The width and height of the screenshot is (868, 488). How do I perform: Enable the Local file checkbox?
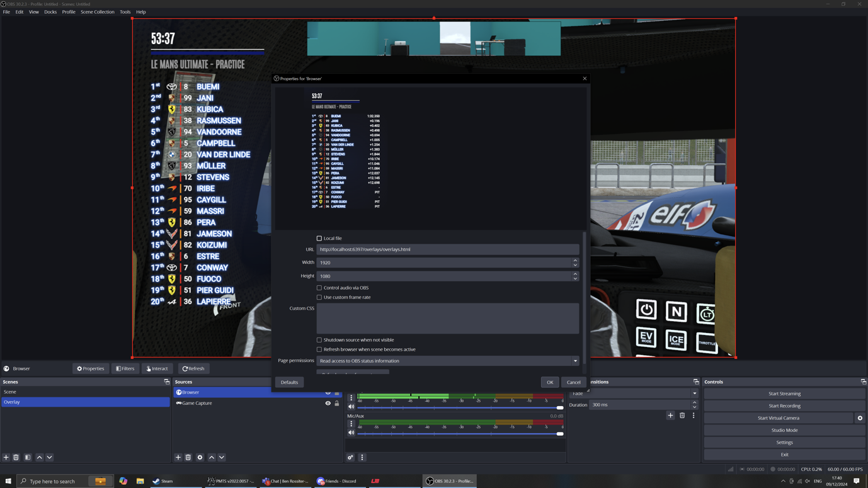319,238
